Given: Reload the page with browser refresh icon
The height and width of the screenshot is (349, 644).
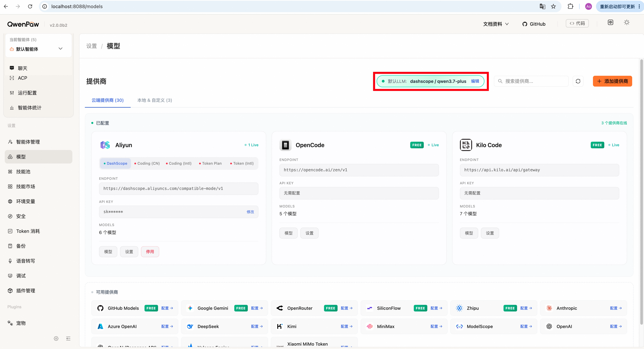Looking at the screenshot, I should click(x=30, y=6).
